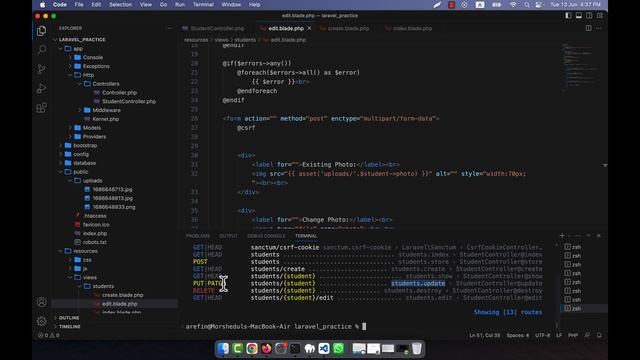Open notifications bell in status bar
640x360 pixels.
[599, 335]
